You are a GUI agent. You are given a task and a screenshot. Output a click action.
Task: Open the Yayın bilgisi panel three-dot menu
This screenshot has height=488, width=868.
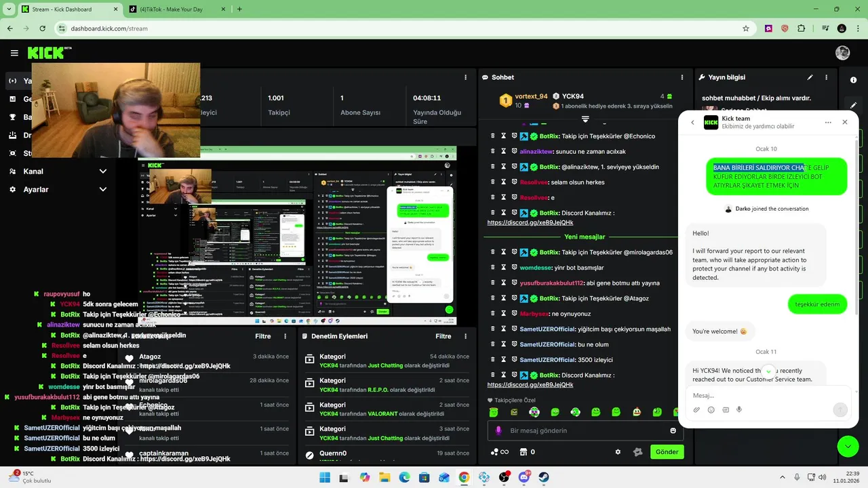coord(826,77)
